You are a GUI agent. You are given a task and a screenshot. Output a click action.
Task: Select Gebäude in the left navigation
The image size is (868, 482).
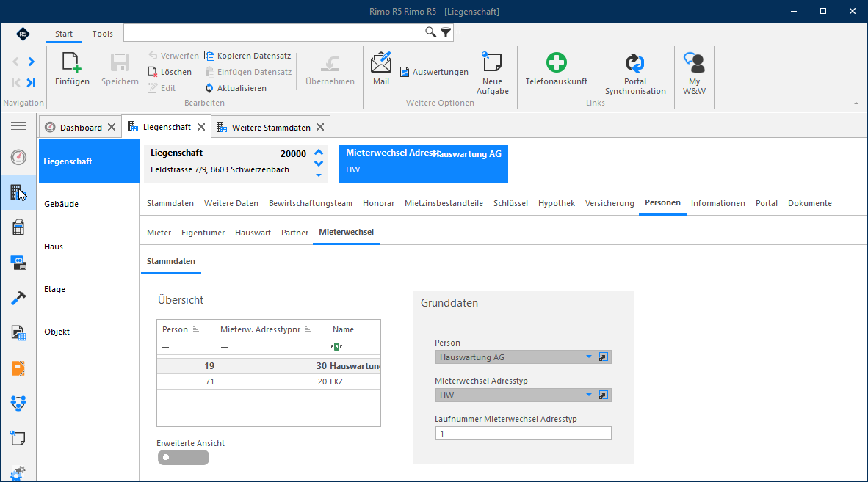tap(62, 204)
